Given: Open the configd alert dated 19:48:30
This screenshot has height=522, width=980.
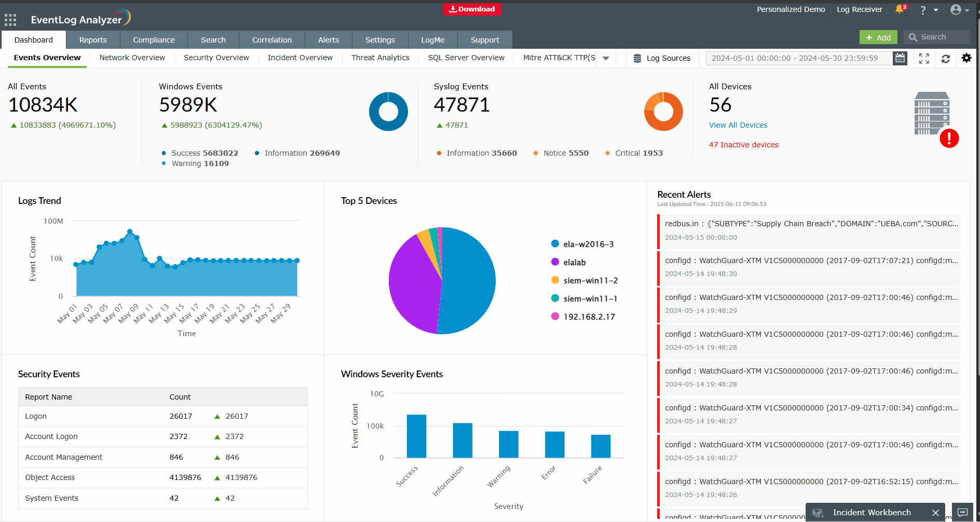Looking at the screenshot, I should tap(809, 267).
